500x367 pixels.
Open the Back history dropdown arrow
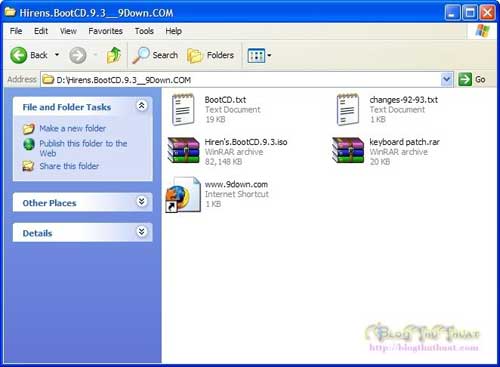(x=57, y=55)
